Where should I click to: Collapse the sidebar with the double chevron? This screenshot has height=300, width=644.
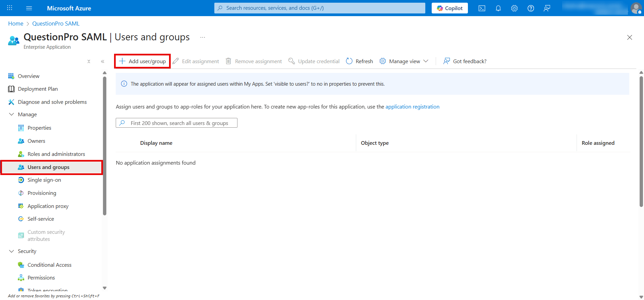(103, 61)
